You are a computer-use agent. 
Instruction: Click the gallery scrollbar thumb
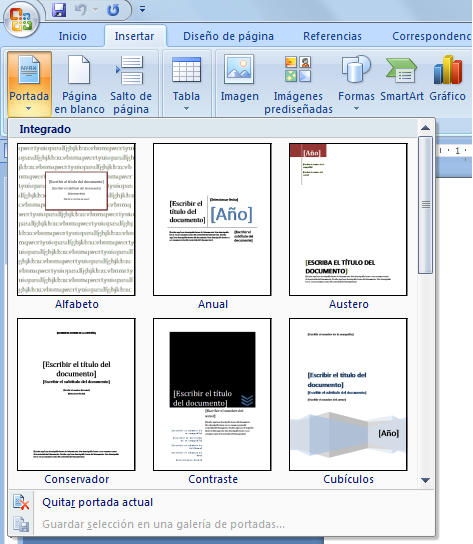point(425,205)
